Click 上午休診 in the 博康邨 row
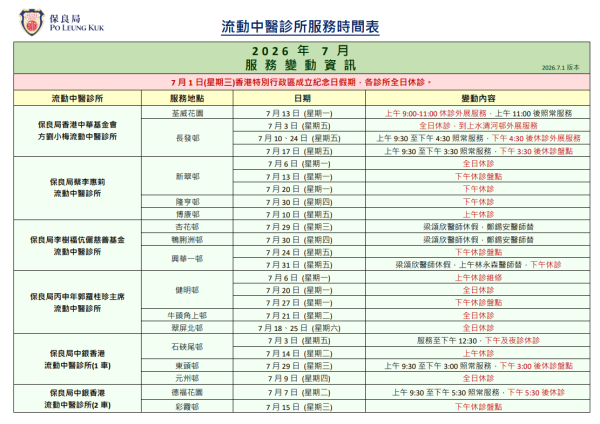The height and width of the screenshot is (424, 600). tap(478, 214)
